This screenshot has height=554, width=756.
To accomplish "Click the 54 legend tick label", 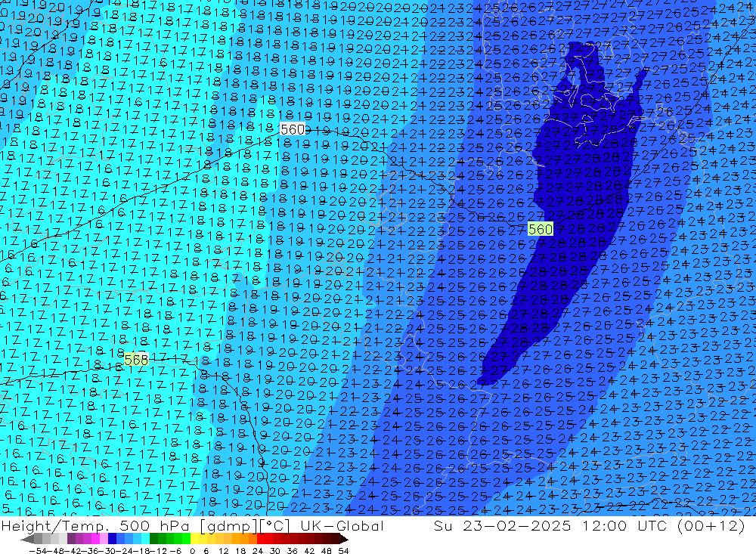I will (343, 551).
